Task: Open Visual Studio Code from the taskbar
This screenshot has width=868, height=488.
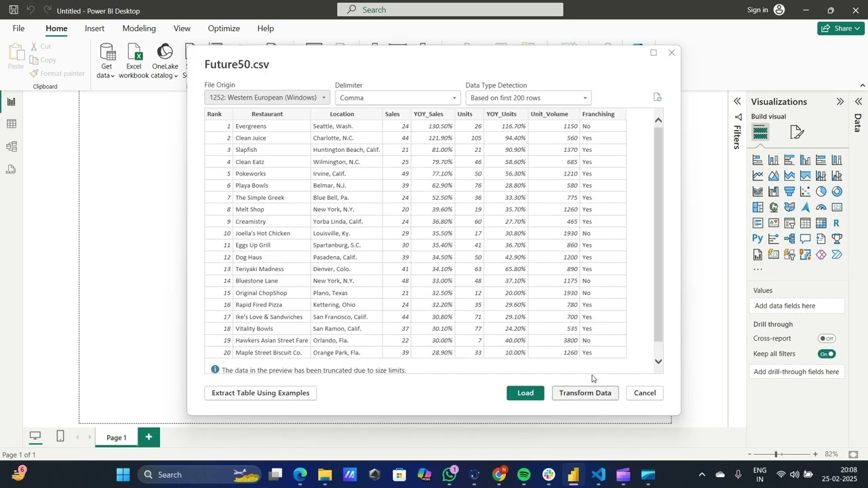Action: (x=598, y=474)
